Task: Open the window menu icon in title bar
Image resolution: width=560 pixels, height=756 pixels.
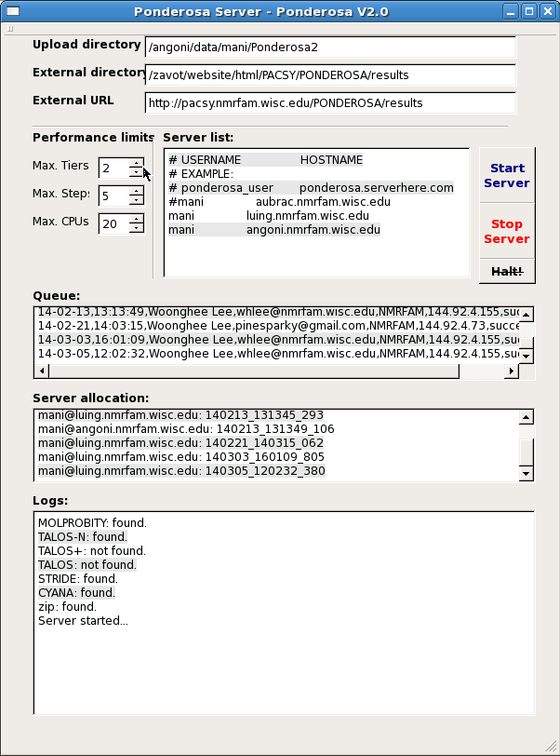Action: pos(12,11)
